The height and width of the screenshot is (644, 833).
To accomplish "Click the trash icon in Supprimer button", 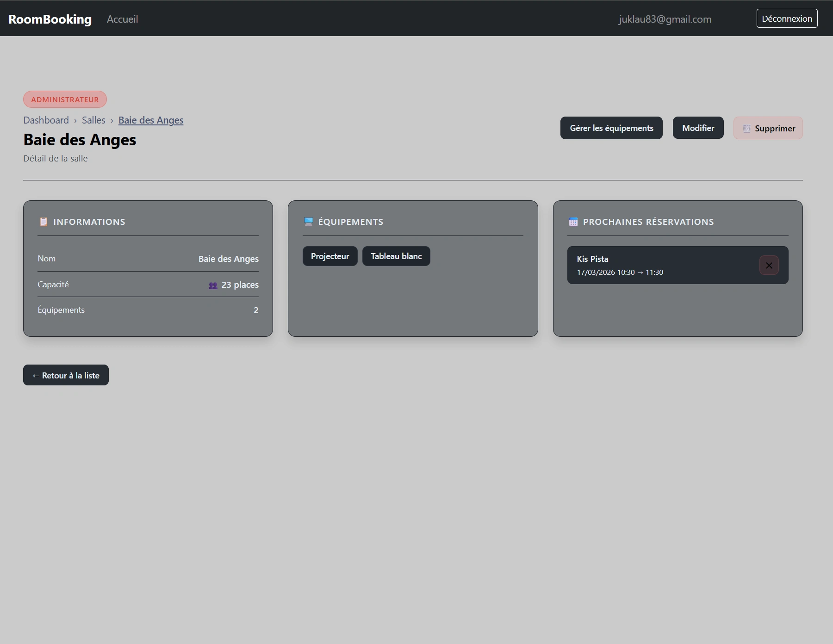I will 746,129.
